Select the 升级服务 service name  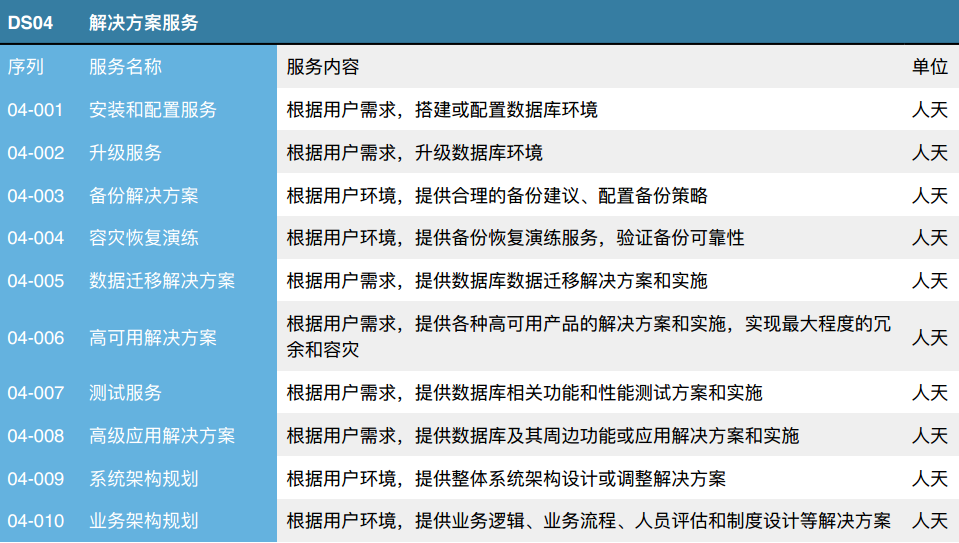(125, 152)
